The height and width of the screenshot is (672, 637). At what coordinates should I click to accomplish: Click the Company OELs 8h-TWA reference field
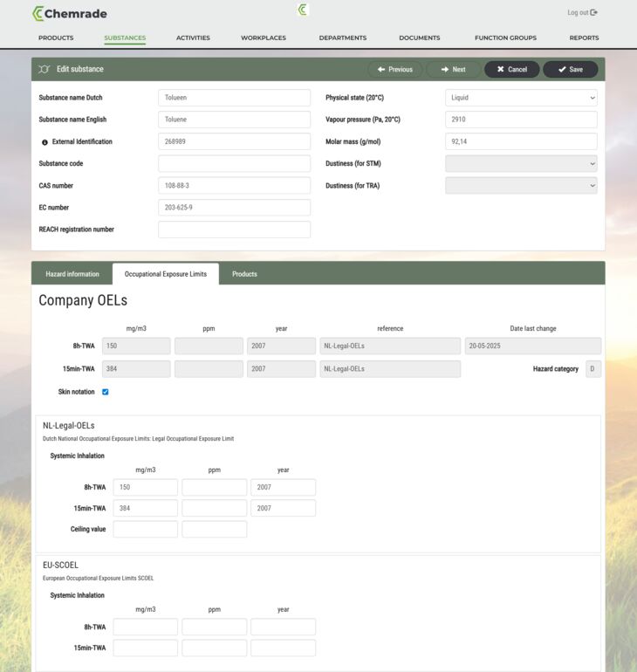pos(390,346)
